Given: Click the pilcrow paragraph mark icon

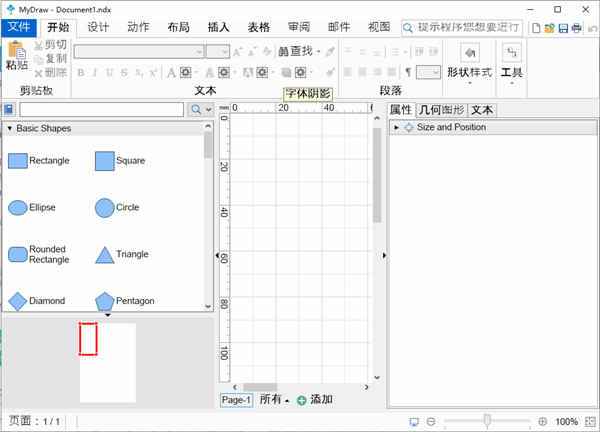Looking at the screenshot, I should click(408, 72).
